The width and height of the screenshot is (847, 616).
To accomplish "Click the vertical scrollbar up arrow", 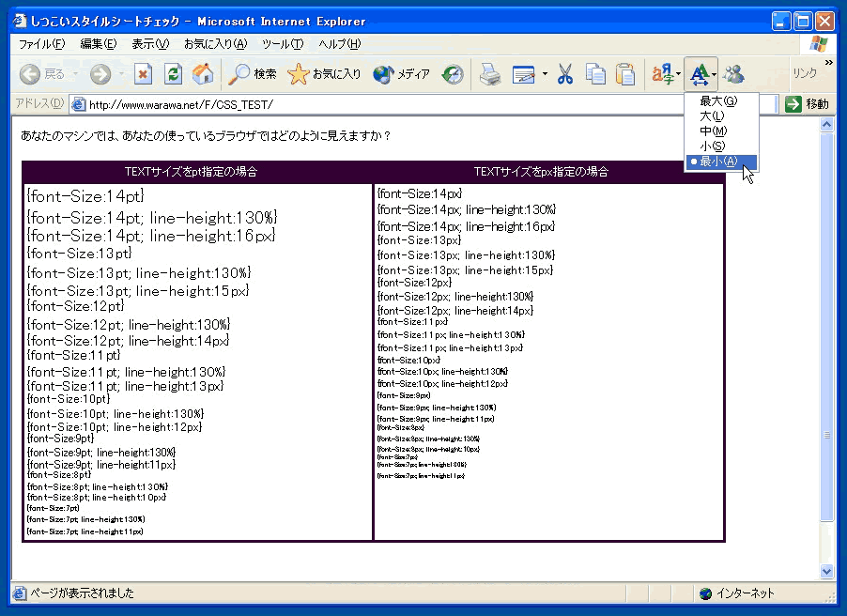I will tap(826, 125).
